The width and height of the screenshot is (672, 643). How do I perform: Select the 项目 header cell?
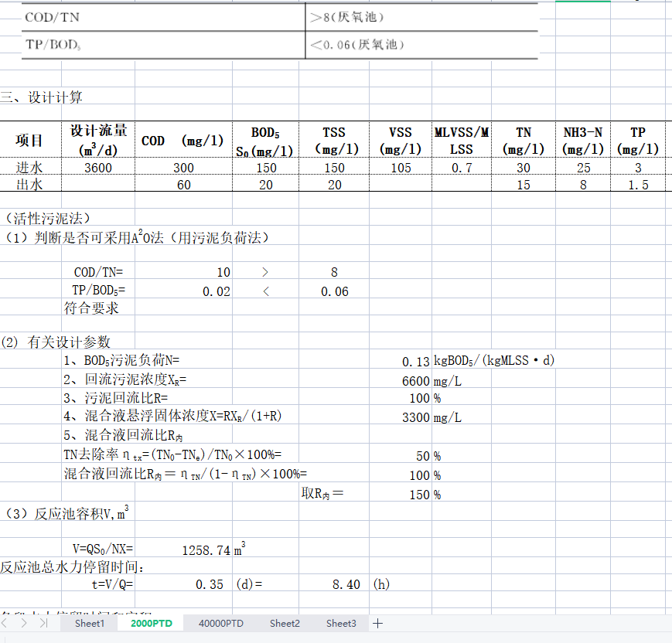point(30,140)
